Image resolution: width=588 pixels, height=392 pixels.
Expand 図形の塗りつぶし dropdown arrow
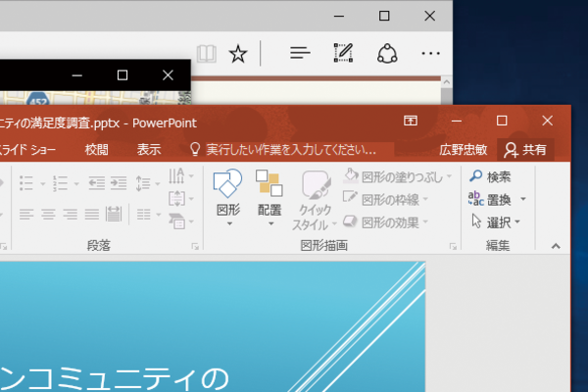click(x=449, y=176)
